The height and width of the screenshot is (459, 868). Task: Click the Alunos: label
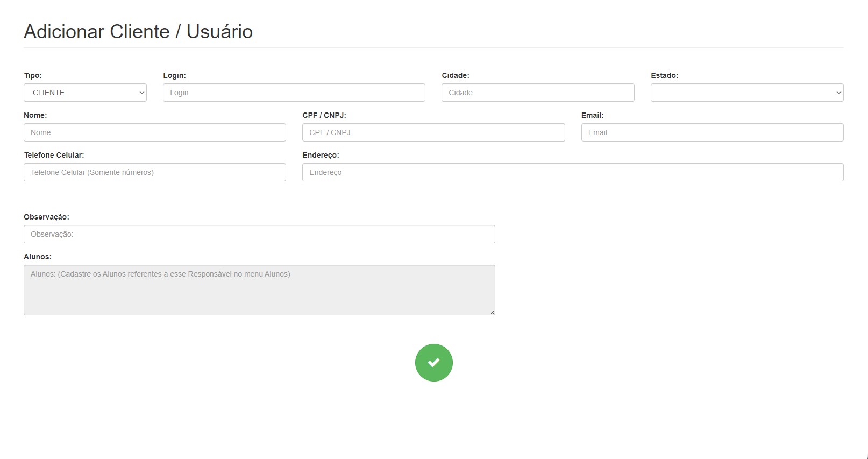pyautogui.click(x=38, y=257)
